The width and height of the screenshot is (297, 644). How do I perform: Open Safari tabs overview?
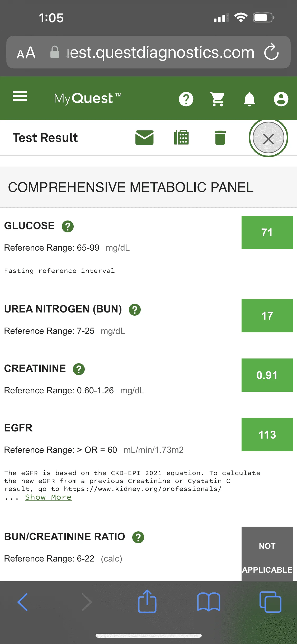(x=270, y=602)
